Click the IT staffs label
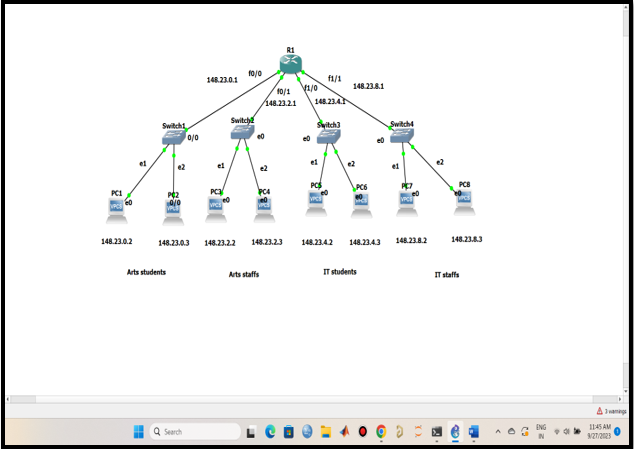 point(447,275)
